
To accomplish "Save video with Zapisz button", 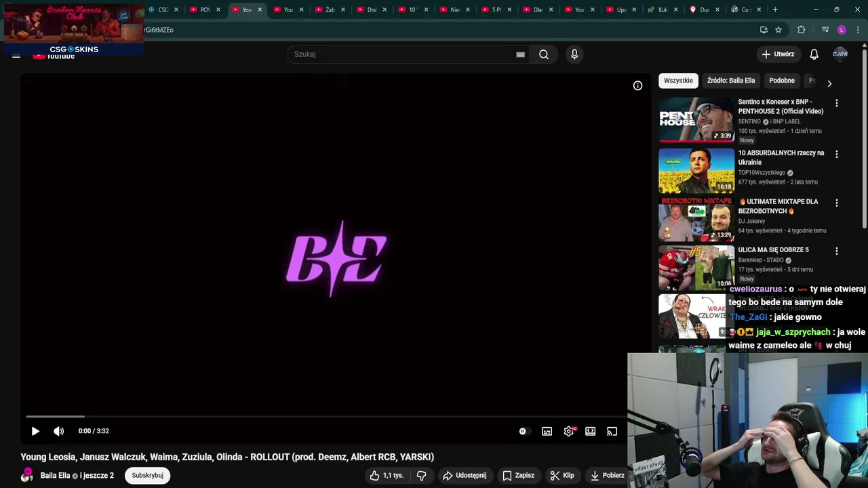I will (518, 476).
